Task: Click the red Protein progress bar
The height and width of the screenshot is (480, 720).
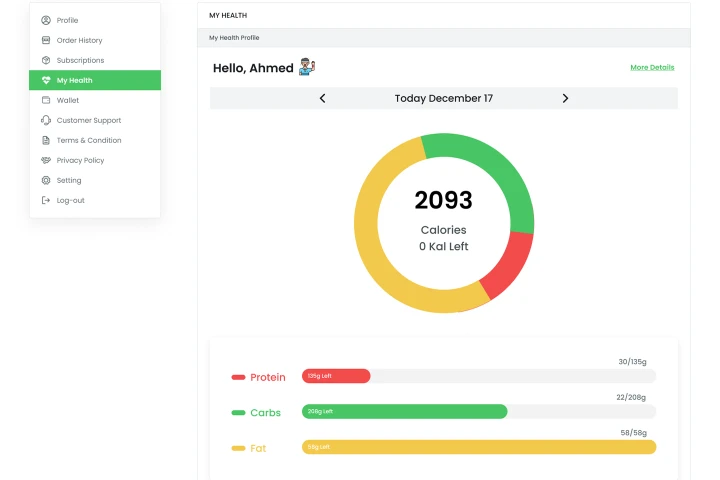Action: pos(336,376)
